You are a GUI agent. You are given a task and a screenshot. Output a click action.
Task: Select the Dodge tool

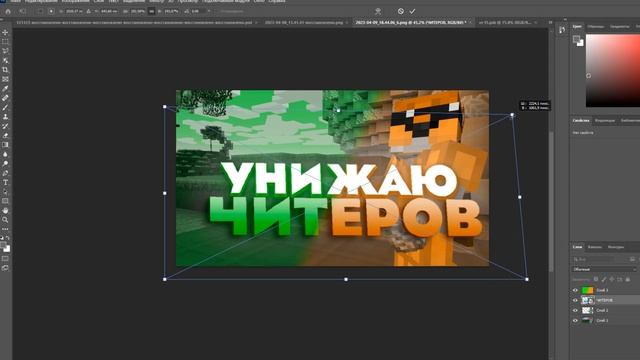click(x=5, y=164)
